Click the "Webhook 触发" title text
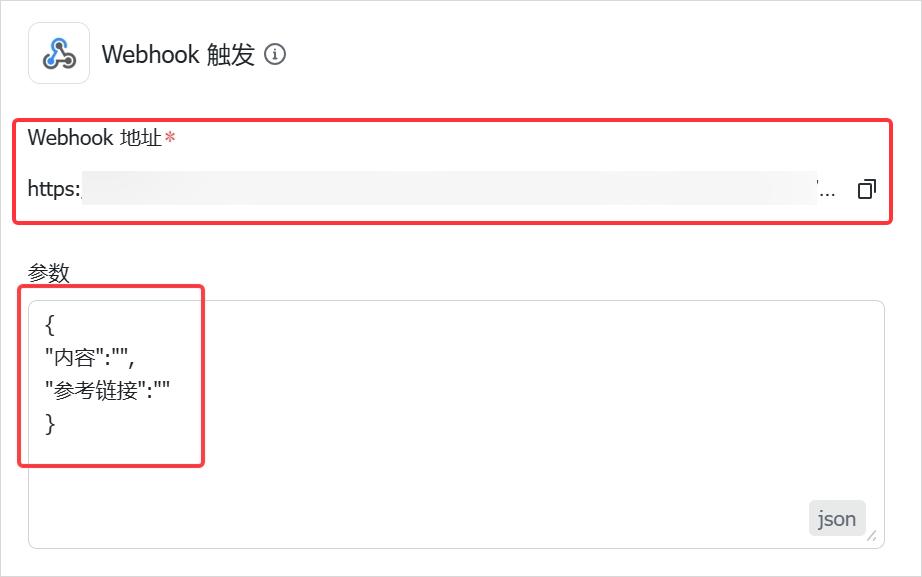 pyautogui.click(x=178, y=54)
